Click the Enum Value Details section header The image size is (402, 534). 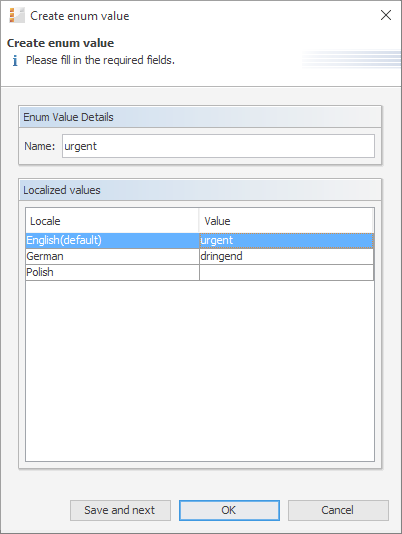[200, 117]
